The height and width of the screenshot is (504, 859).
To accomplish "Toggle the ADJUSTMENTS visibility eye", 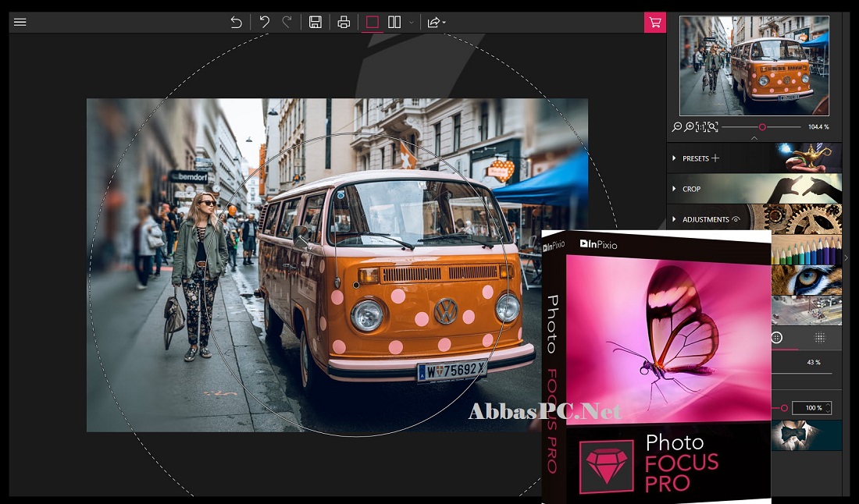I will tap(736, 219).
